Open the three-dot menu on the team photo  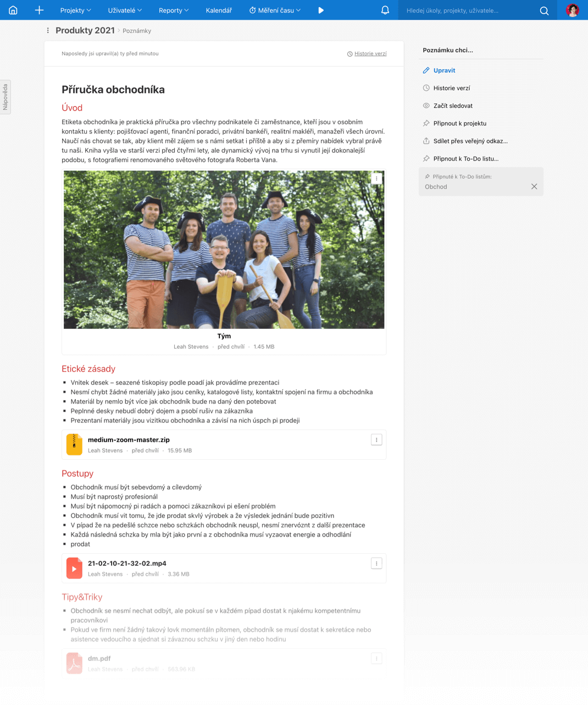[x=376, y=179]
